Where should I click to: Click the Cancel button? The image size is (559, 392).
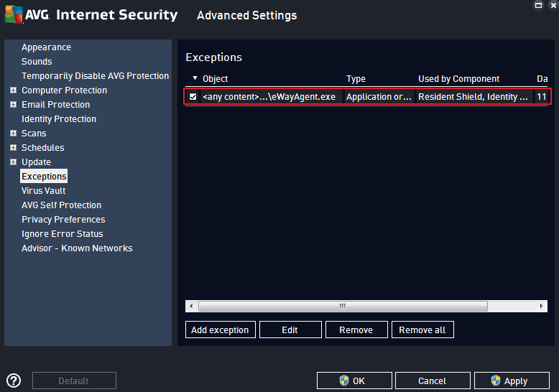[433, 381]
